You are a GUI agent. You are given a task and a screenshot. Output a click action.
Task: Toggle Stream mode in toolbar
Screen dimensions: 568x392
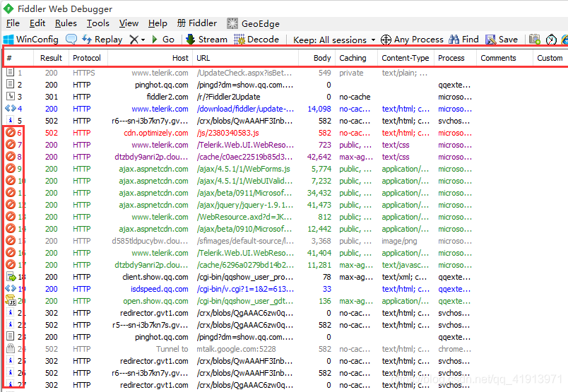(206, 39)
